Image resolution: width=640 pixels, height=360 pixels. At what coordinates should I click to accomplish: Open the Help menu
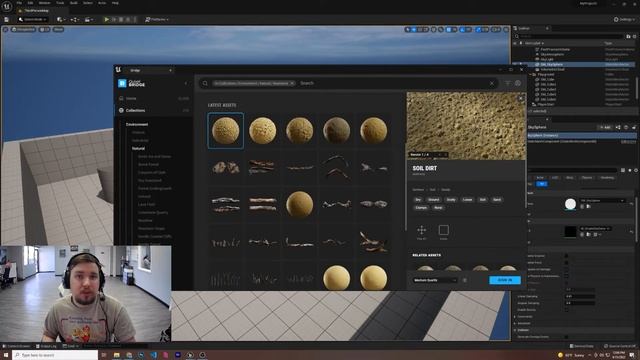(x=115, y=3)
